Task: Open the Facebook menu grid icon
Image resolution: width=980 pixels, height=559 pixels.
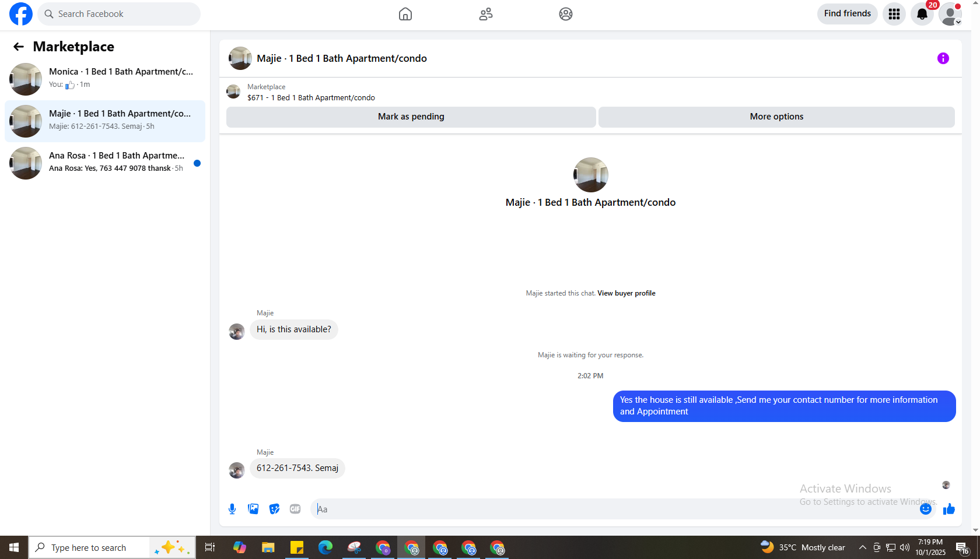Action: 894,14
